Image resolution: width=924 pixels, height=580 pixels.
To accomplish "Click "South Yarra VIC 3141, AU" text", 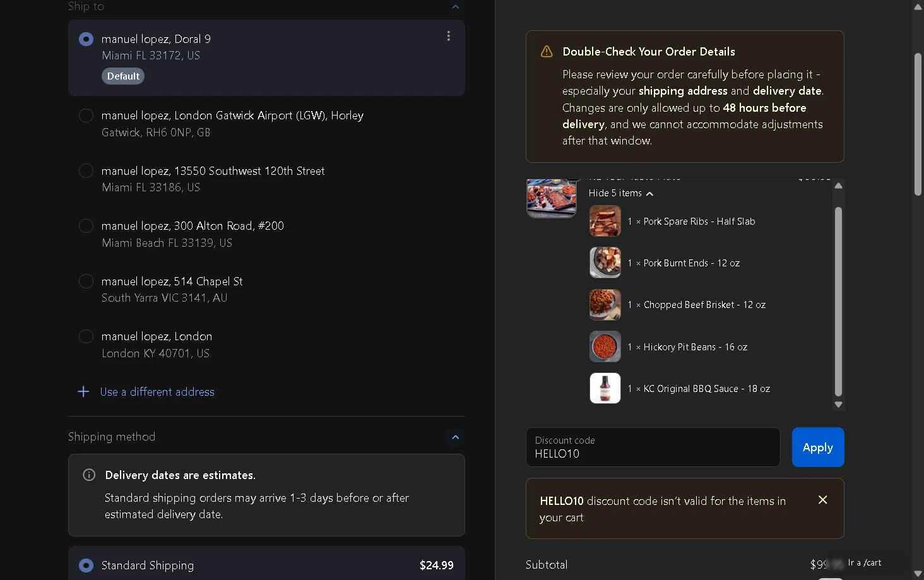I will [x=164, y=298].
